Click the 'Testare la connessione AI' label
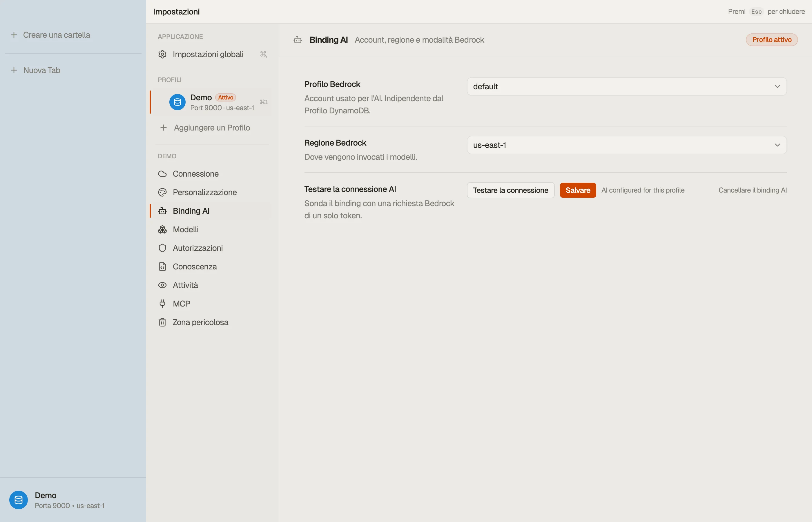 (x=350, y=189)
